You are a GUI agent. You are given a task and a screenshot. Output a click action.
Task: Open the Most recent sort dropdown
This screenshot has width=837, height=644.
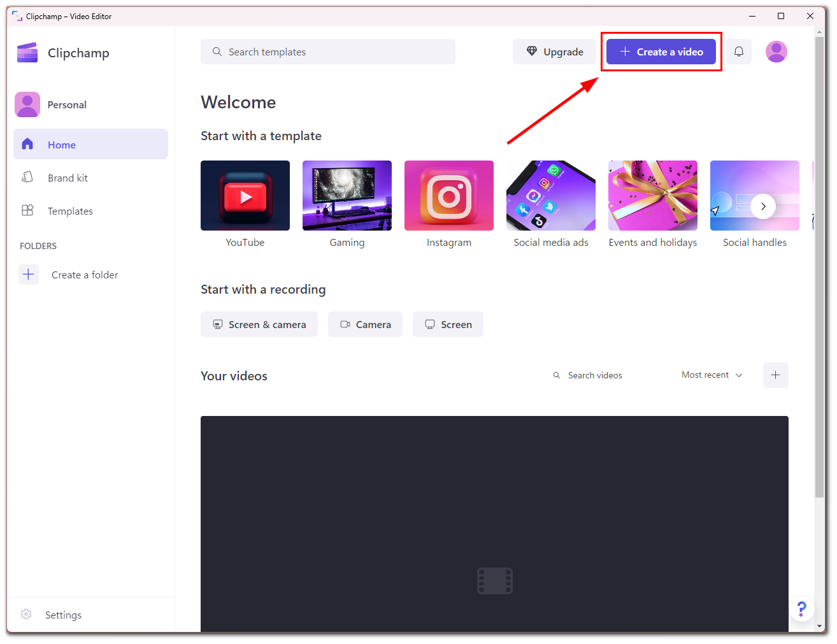pyautogui.click(x=712, y=375)
